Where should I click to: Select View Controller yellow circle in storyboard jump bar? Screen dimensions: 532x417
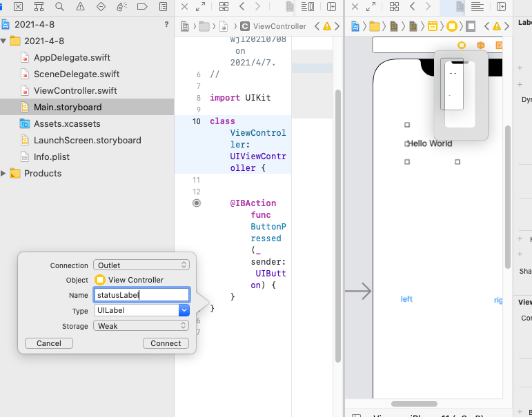pos(451,26)
